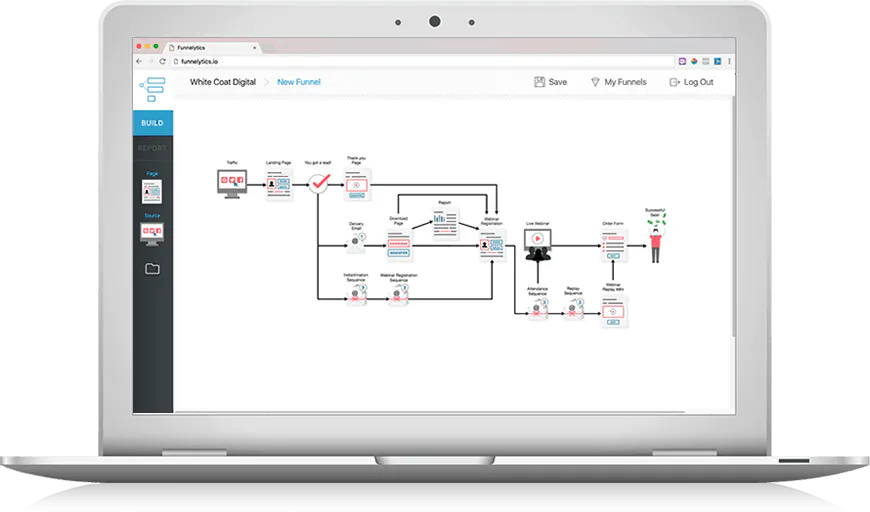Click the vertical canvas scrollbar
The width and height of the screenshot is (870, 512).
tap(734, 216)
